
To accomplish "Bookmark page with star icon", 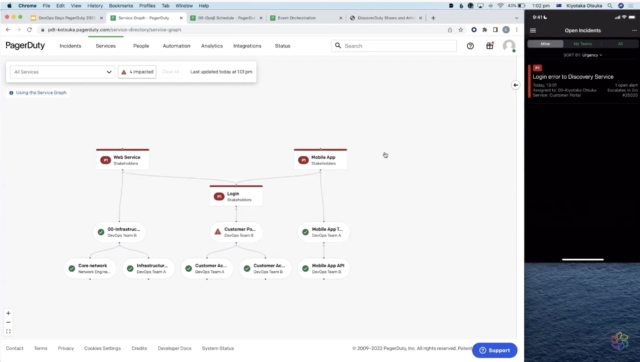I will tap(460, 30).
